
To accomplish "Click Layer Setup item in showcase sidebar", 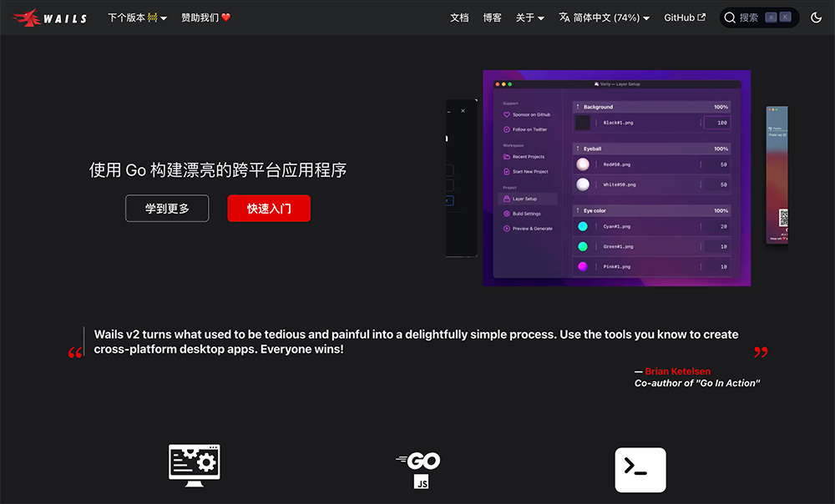I will pos(528,199).
